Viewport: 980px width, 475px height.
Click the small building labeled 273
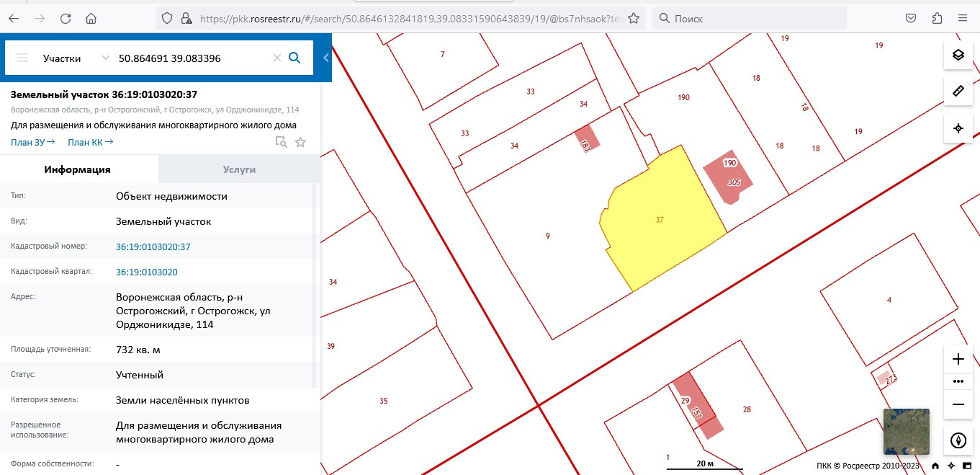tap(884, 378)
